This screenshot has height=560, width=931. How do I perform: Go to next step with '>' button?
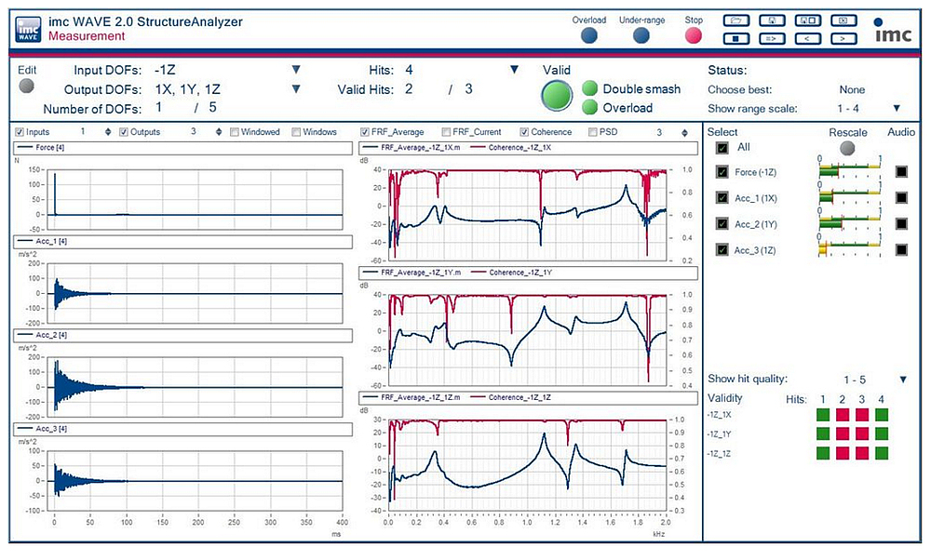[x=843, y=39]
